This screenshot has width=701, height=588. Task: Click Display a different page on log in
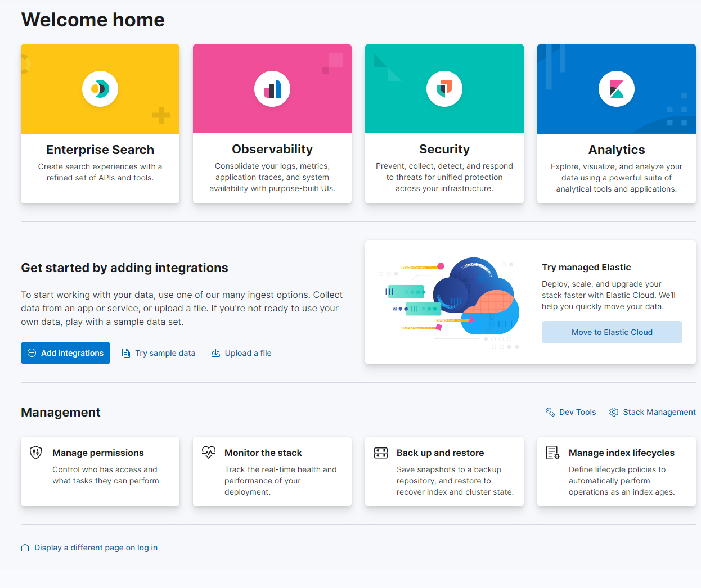[96, 548]
